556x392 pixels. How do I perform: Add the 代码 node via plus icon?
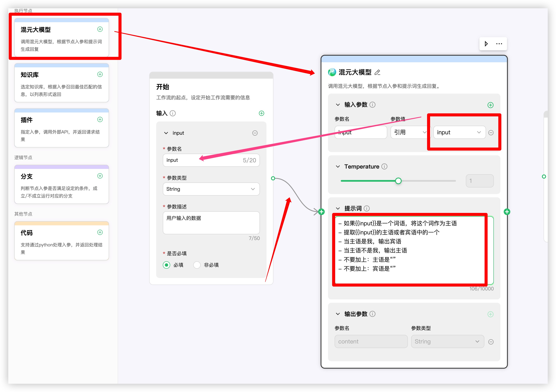click(100, 232)
